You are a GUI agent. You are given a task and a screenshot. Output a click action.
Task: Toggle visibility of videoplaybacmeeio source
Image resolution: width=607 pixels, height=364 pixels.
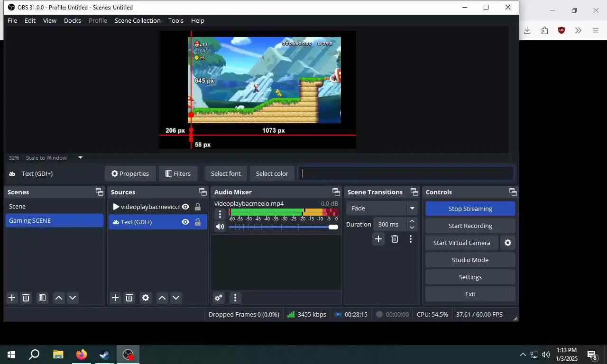pos(185,207)
